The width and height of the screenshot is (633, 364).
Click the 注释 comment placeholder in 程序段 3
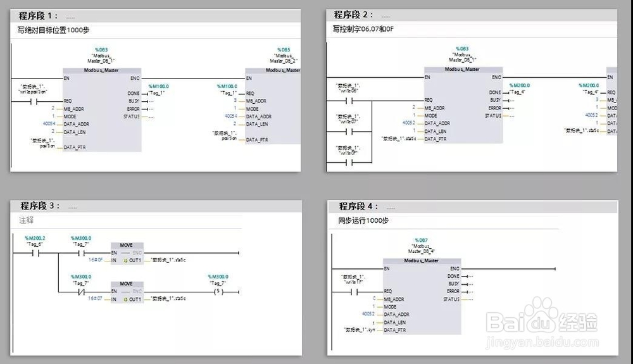click(26, 220)
